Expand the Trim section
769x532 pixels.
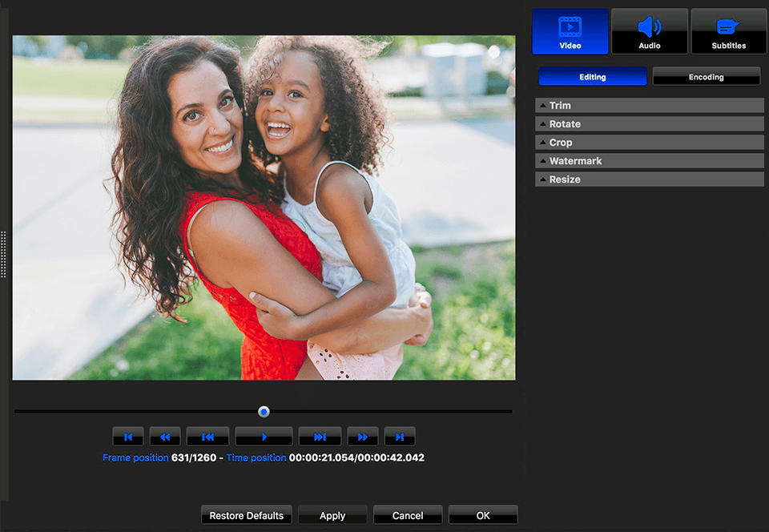(x=649, y=105)
